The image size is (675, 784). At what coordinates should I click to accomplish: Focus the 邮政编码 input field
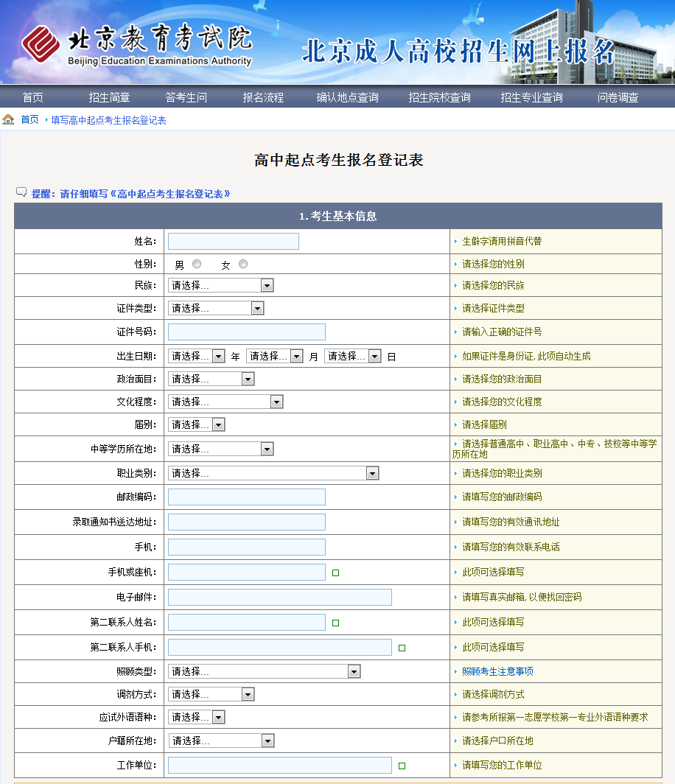247,497
